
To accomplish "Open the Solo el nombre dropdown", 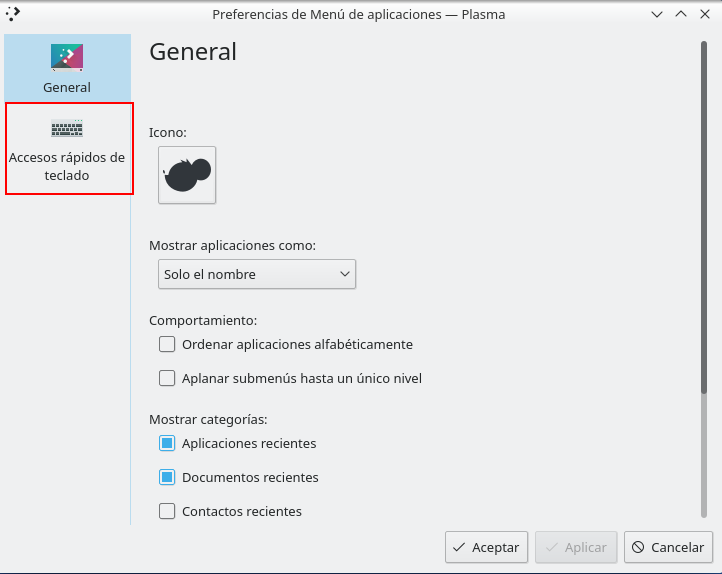I will (257, 274).
